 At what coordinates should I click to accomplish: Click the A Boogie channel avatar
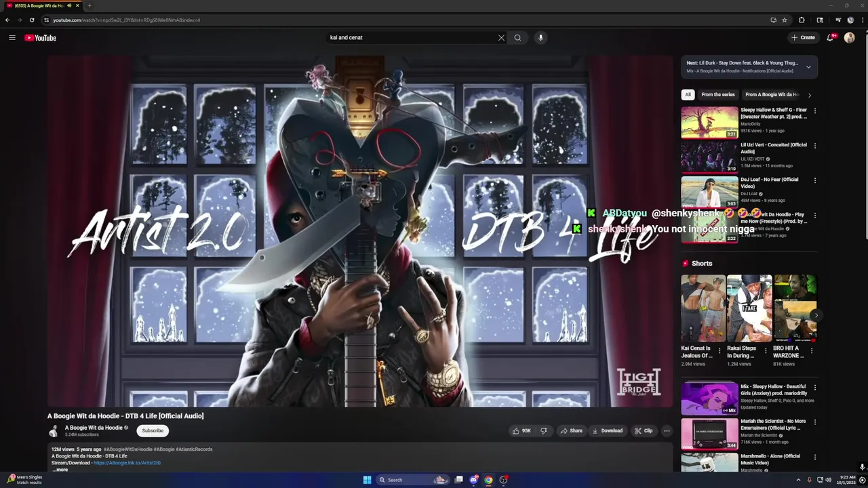(54, 431)
